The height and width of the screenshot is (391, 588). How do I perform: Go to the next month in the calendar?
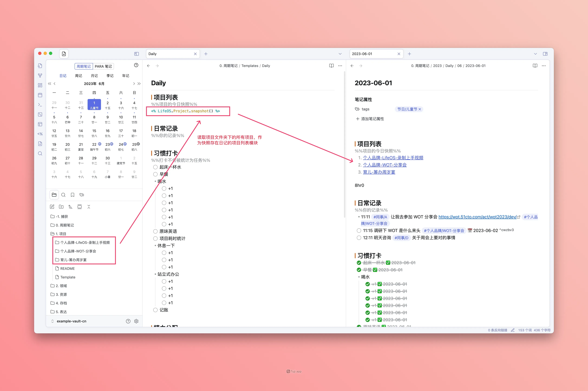[x=134, y=83]
